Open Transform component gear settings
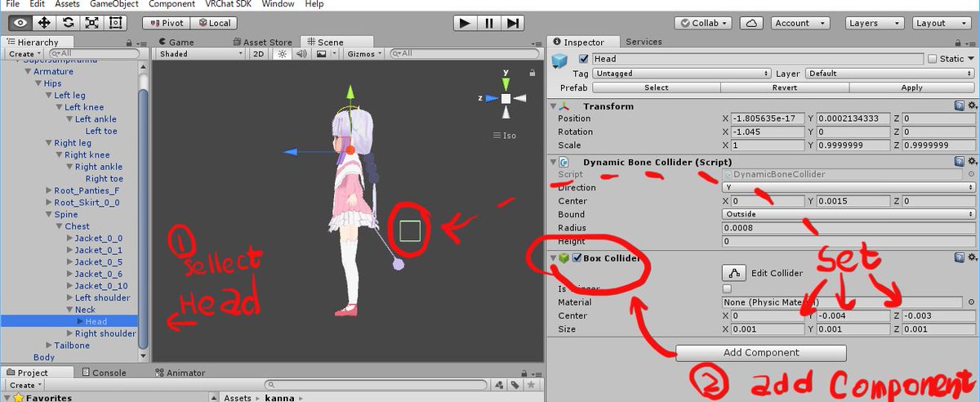This screenshot has height=402, width=980. click(x=972, y=106)
